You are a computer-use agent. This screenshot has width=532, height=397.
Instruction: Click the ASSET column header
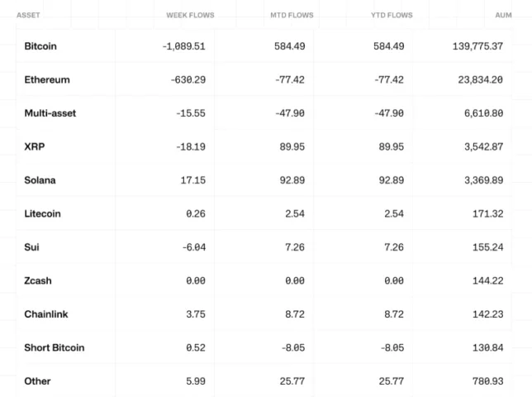click(28, 15)
